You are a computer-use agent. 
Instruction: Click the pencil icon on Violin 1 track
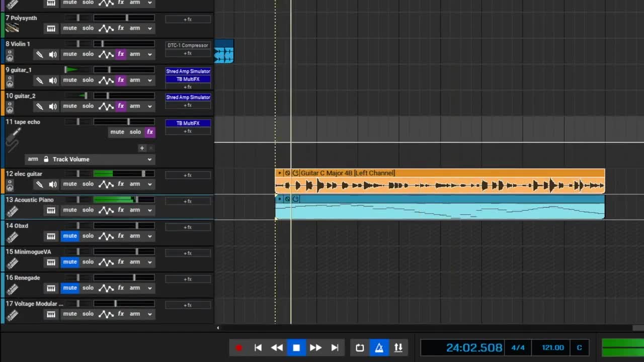[x=40, y=54]
